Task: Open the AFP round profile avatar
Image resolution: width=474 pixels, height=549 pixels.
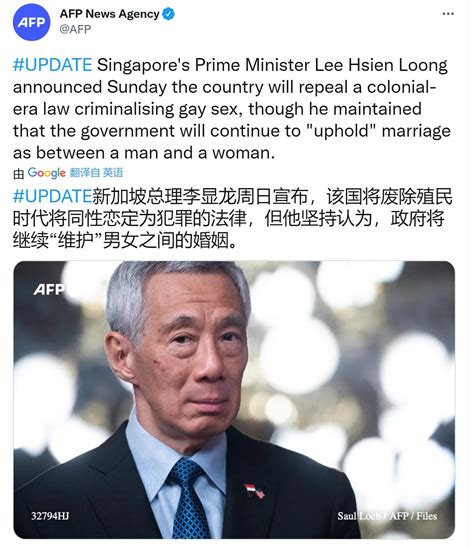Action: [31, 22]
